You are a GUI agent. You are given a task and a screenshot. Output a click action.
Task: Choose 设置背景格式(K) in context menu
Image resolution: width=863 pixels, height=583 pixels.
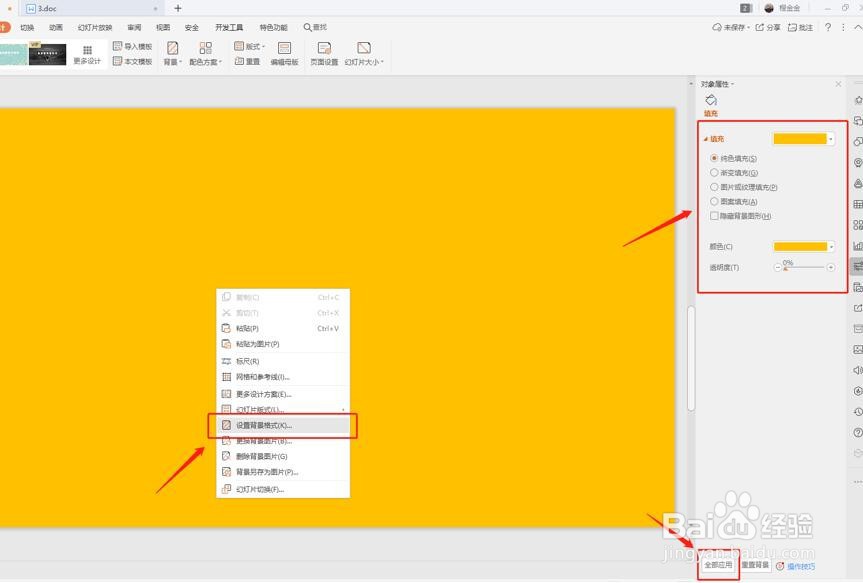[283, 425]
